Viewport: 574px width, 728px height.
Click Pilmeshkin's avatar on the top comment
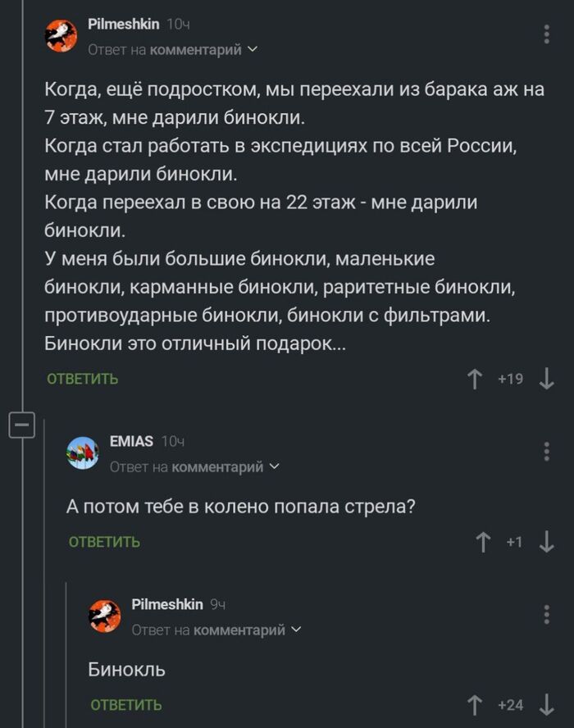60,34
